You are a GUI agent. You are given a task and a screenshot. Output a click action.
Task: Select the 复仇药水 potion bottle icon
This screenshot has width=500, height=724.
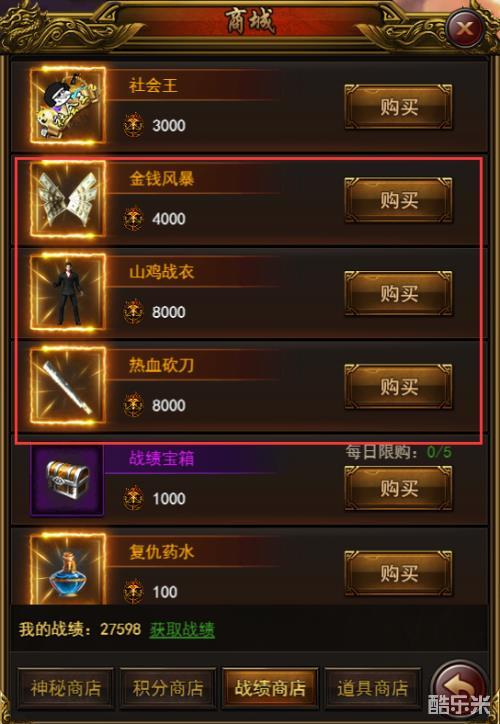click(x=68, y=569)
